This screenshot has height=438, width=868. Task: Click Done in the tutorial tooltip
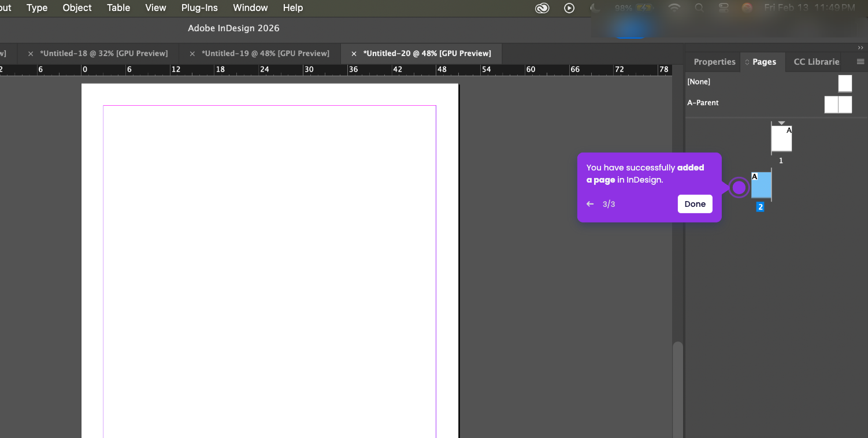click(695, 204)
